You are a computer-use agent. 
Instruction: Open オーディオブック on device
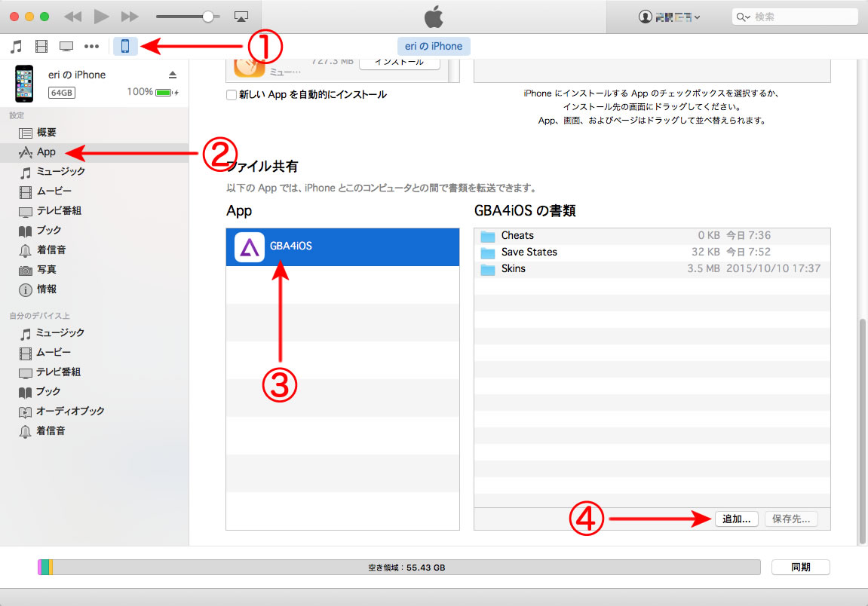94,412
